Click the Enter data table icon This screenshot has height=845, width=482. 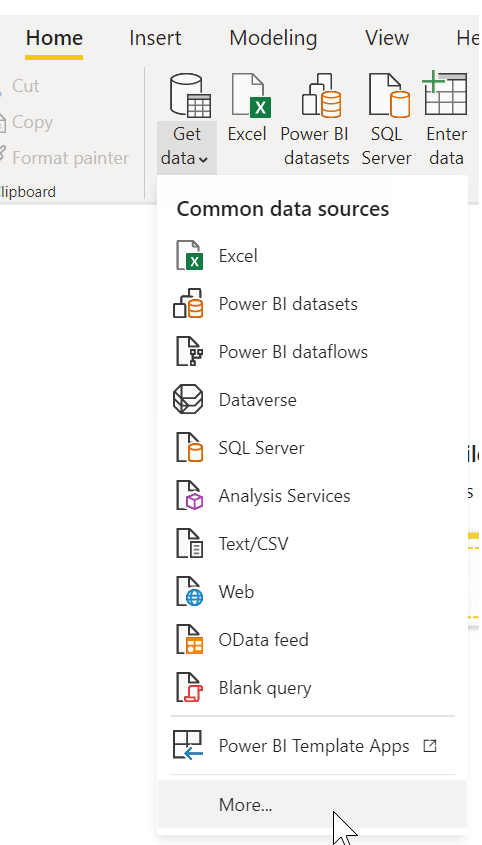click(445, 94)
